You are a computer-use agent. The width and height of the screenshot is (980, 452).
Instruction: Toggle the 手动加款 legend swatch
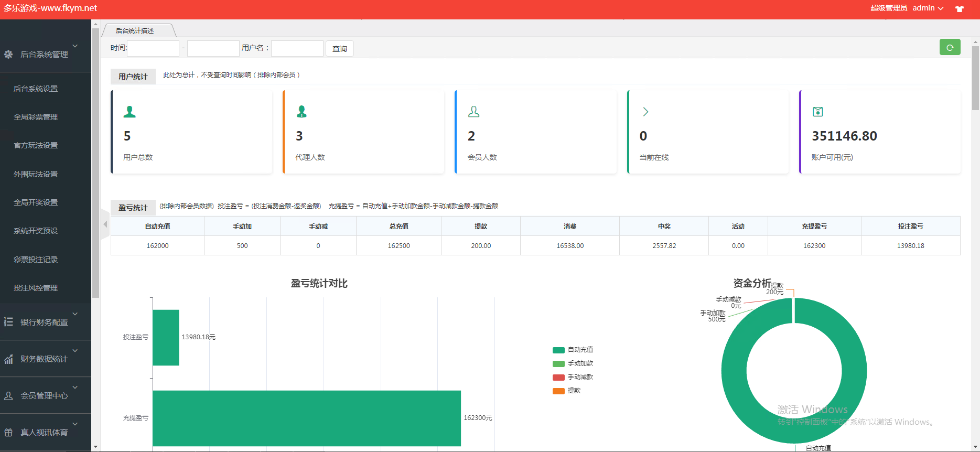[558, 364]
